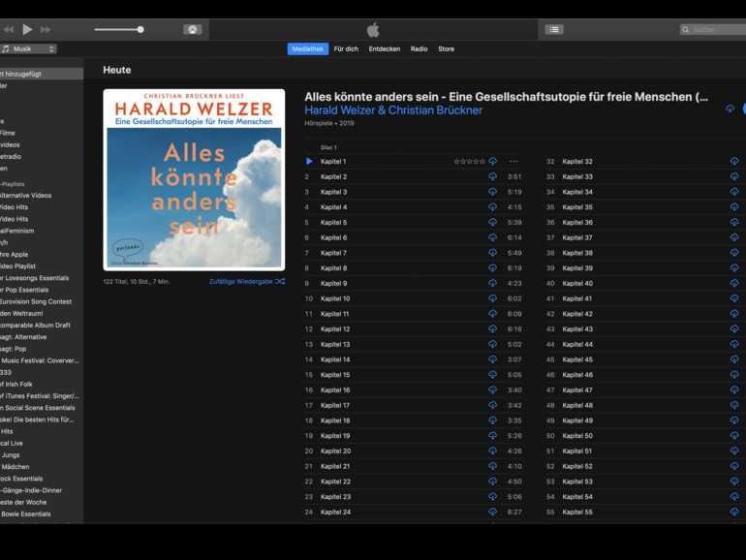Click the Suchen search field
Viewport: 746px width, 560px height.
(x=713, y=29)
